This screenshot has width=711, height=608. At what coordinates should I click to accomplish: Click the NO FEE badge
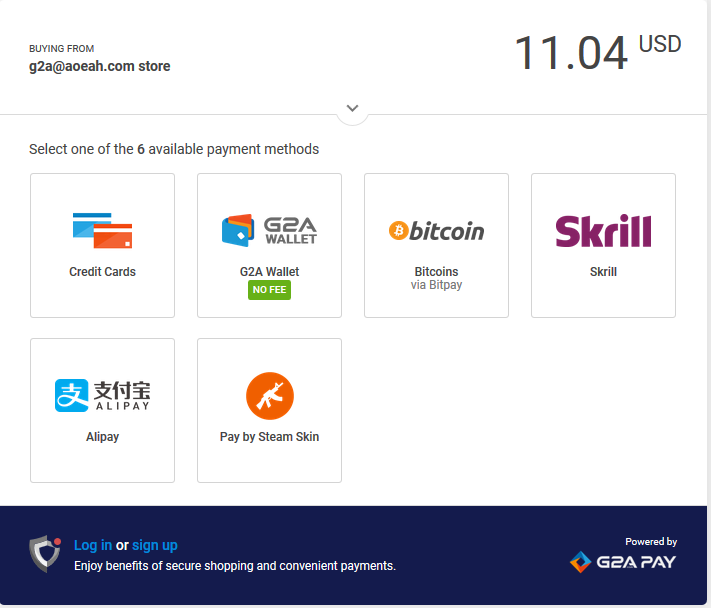269,290
